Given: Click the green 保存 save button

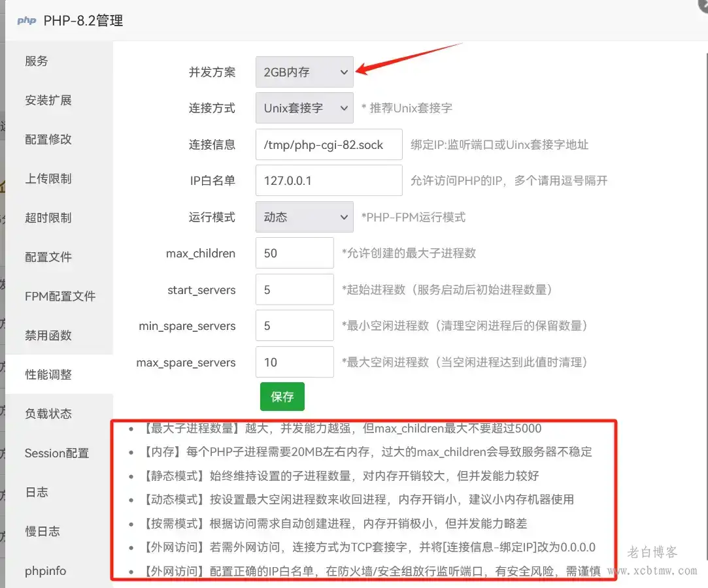Looking at the screenshot, I should 282,396.
